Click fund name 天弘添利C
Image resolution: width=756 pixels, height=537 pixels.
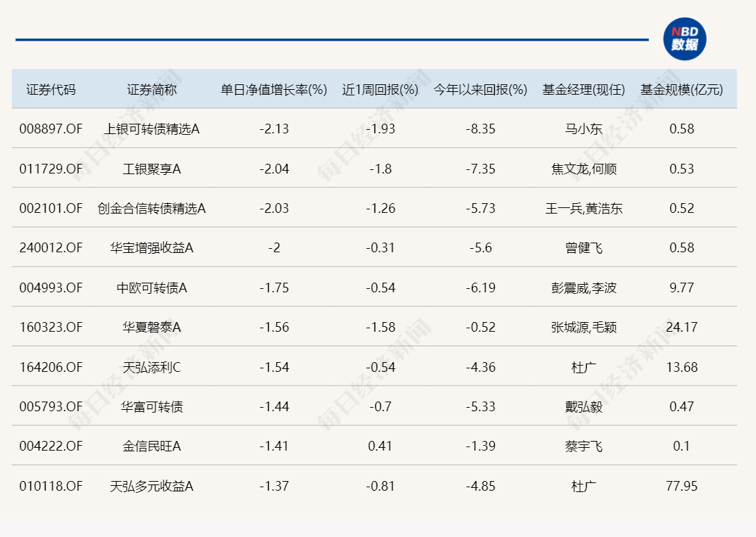tap(152, 367)
